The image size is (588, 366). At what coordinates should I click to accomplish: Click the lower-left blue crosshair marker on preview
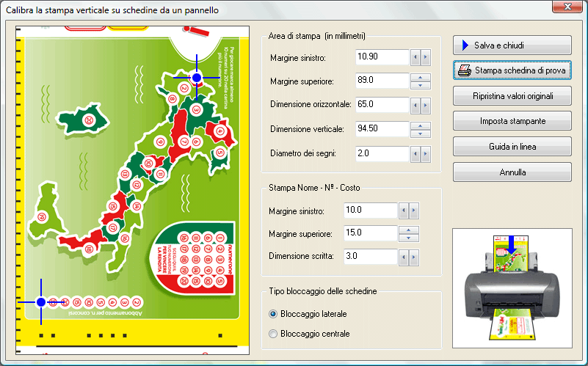(x=41, y=301)
